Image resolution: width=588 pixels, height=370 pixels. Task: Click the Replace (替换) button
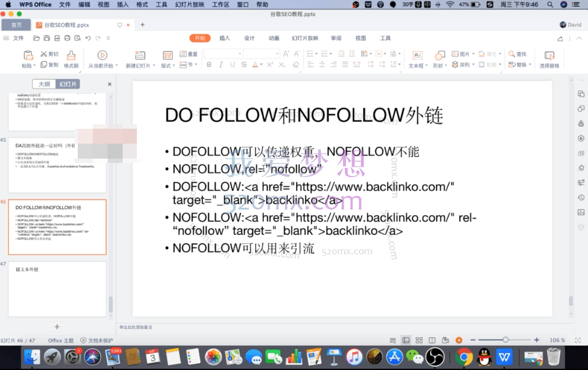click(518, 65)
